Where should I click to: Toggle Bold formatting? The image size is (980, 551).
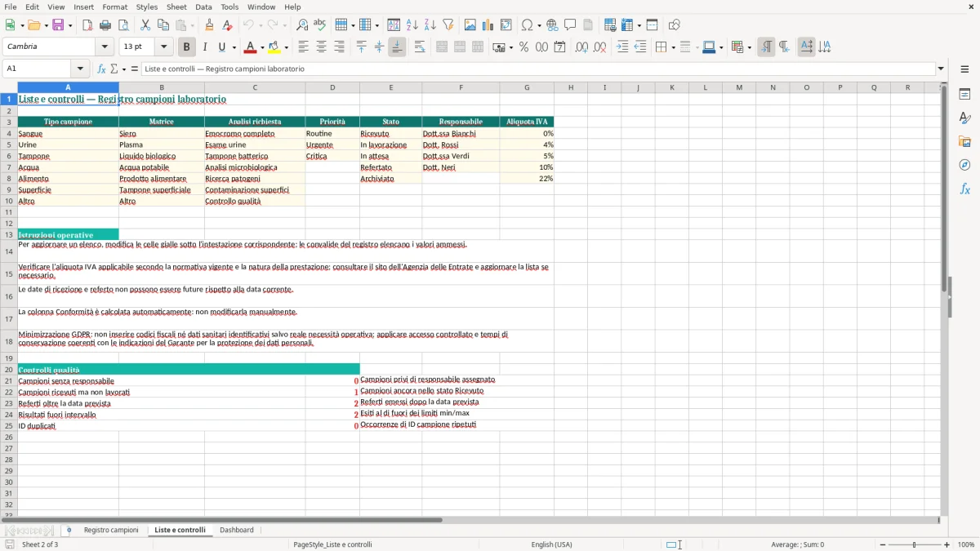[186, 47]
